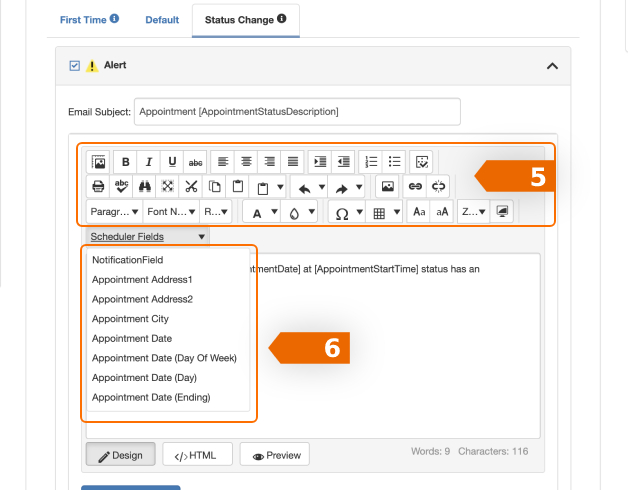Click the Email Subject input field
Viewport: 628px width, 490px height.
(296, 111)
